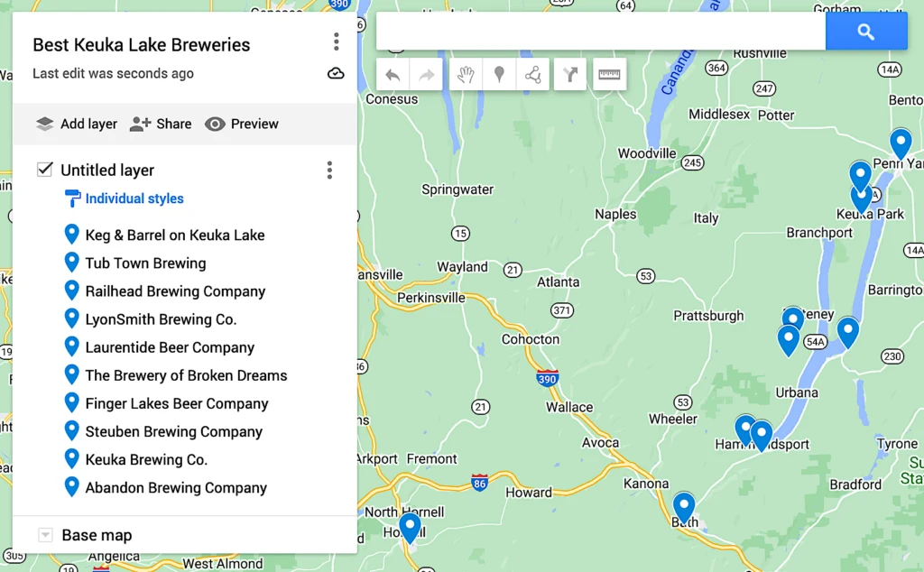Image resolution: width=924 pixels, height=572 pixels.
Task: Click the marker icon beside Tub Town Brewing
Action: pyautogui.click(x=71, y=263)
